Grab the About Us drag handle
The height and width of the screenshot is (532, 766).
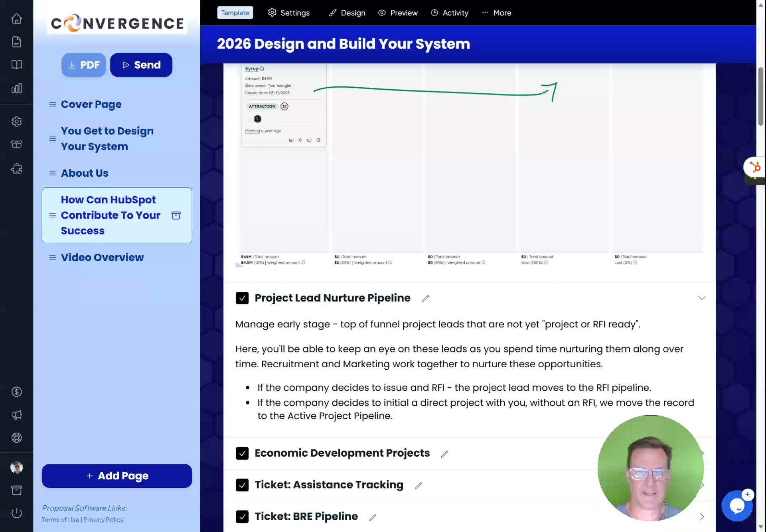tap(52, 173)
